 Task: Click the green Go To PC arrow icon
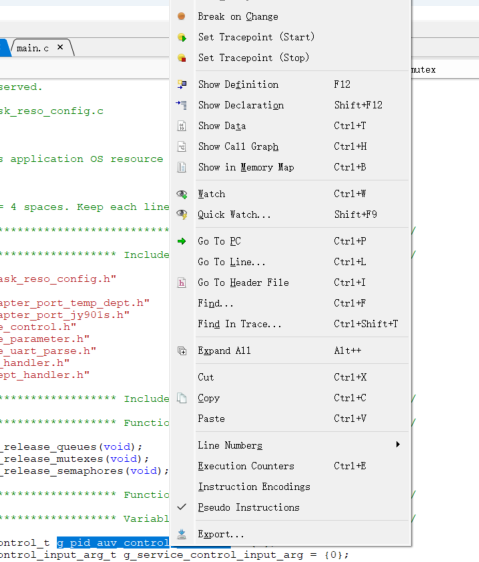pyautogui.click(x=182, y=242)
